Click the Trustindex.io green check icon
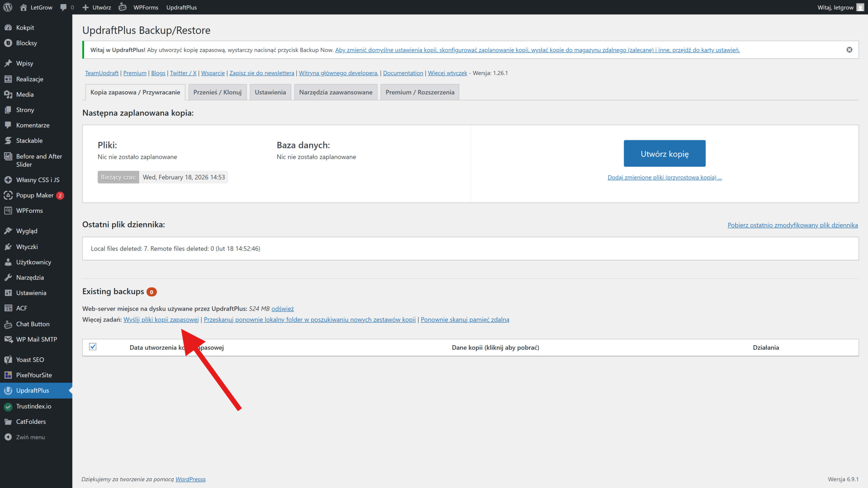The width and height of the screenshot is (868, 488). coord(8,406)
